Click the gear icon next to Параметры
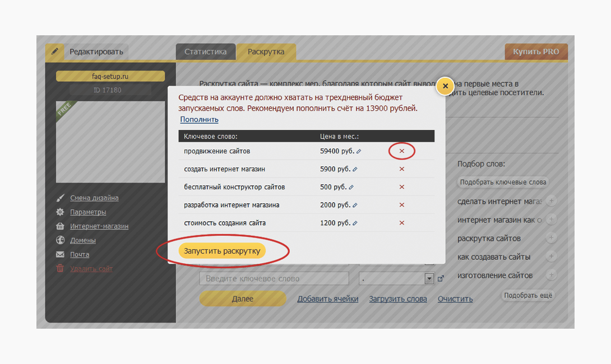The width and height of the screenshot is (611, 364). pos(60,212)
